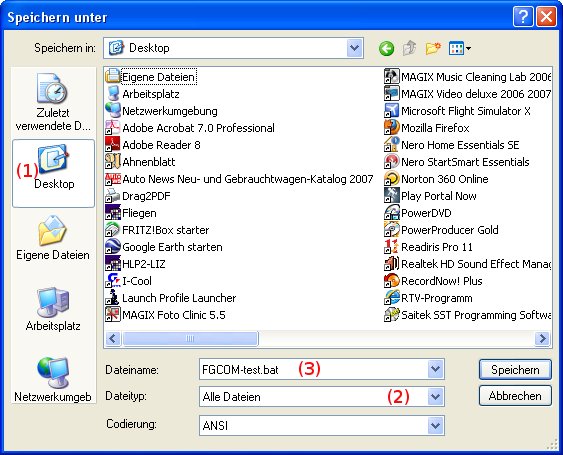The height and width of the screenshot is (455, 563).
Task: Select Launch Profile Launcher icon
Action: [x=112, y=298]
